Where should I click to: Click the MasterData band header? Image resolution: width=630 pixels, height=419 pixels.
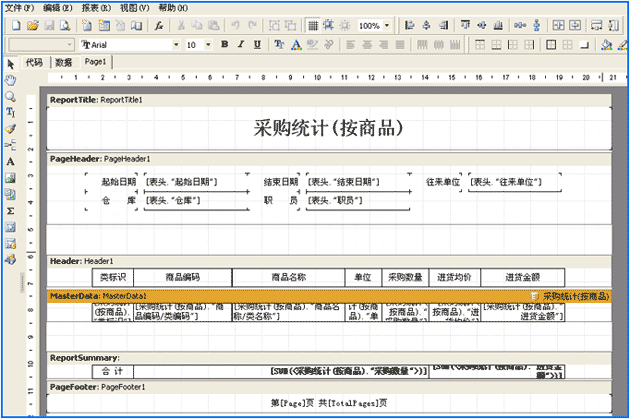(329, 296)
